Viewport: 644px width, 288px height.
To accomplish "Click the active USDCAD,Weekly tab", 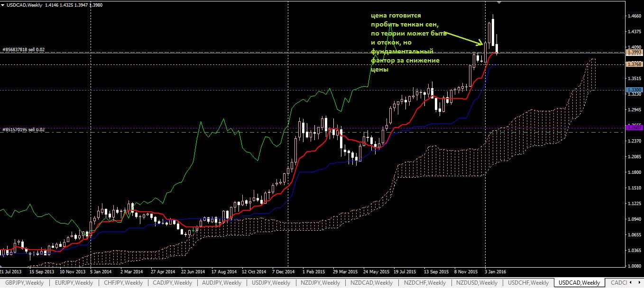I will tap(580, 283).
